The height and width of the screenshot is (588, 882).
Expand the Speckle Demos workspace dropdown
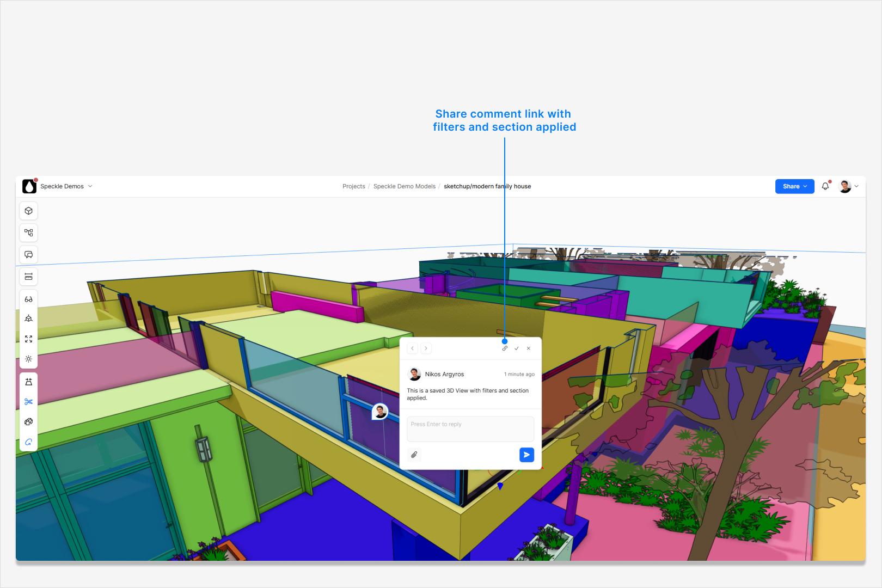[66, 186]
